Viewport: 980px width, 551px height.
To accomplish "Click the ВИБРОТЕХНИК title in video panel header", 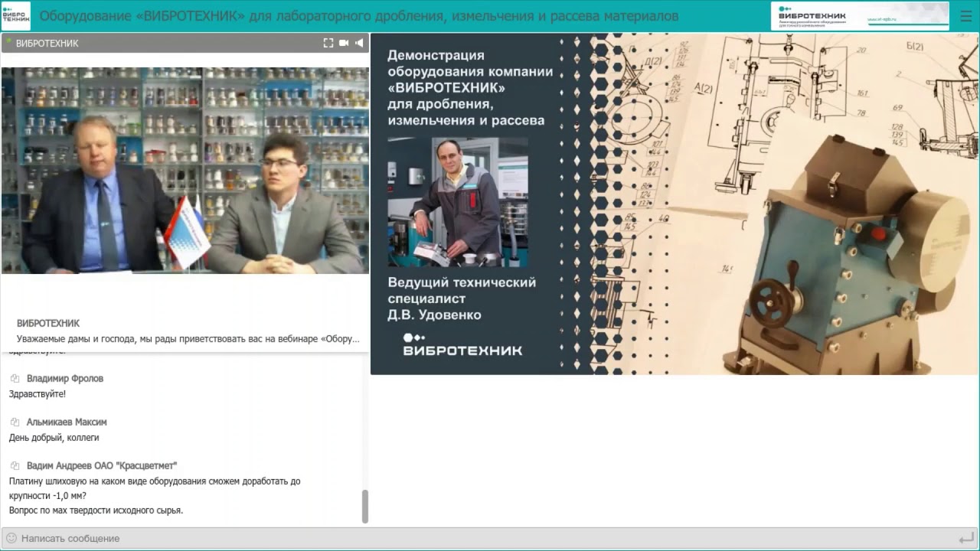I will point(47,44).
